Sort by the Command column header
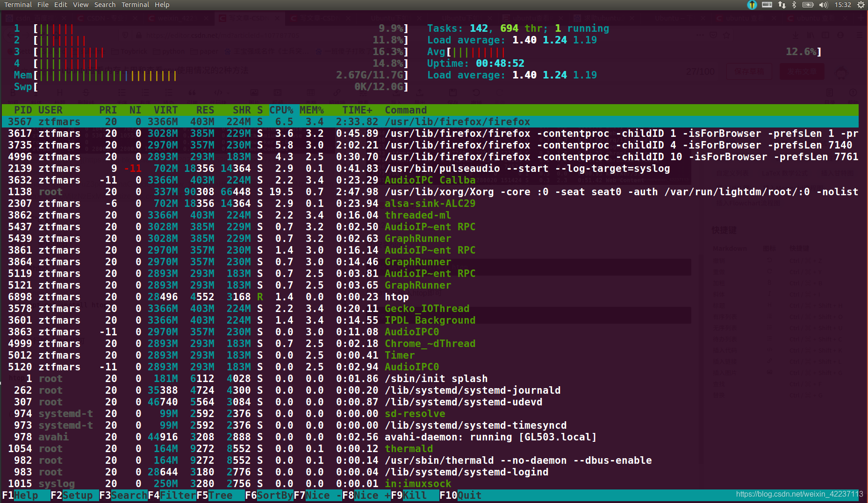The image size is (868, 503). (406, 110)
